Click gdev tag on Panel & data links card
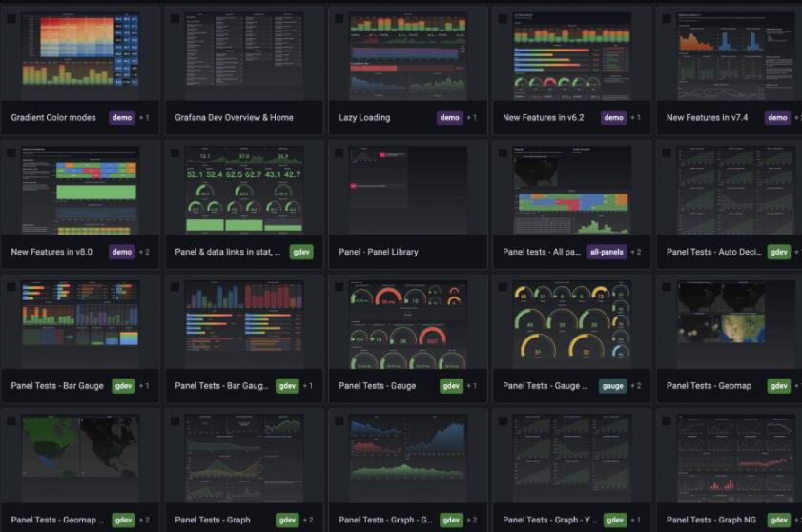 (301, 252)
